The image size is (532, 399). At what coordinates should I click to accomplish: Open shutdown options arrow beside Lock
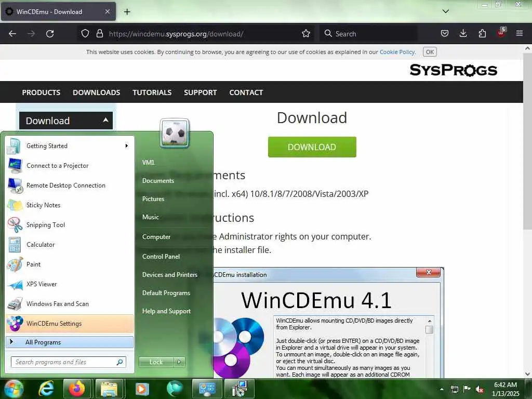pyautogui.click(x=179, y=362)
